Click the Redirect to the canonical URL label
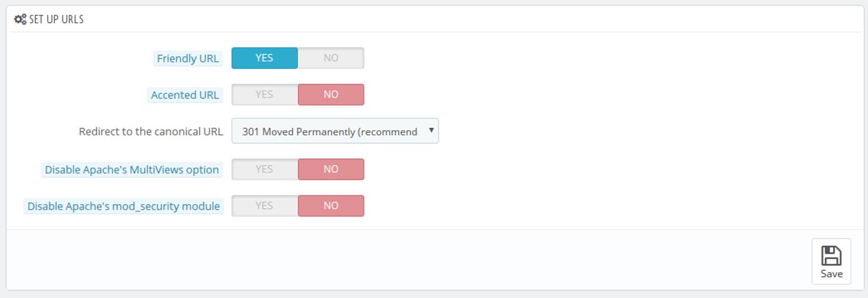 pos(151,132)
